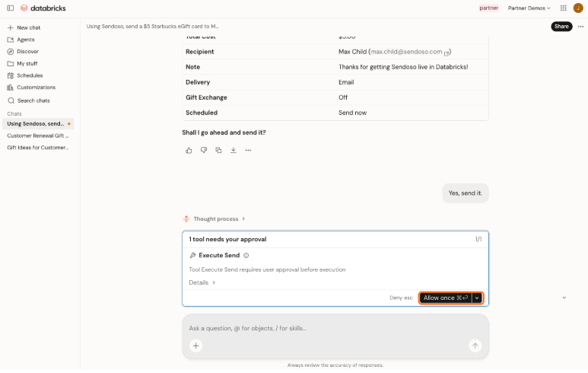The width and height of the screenshot is (588, 373).
Task: Copy the response with copy icon
Action: pos(218,151)
